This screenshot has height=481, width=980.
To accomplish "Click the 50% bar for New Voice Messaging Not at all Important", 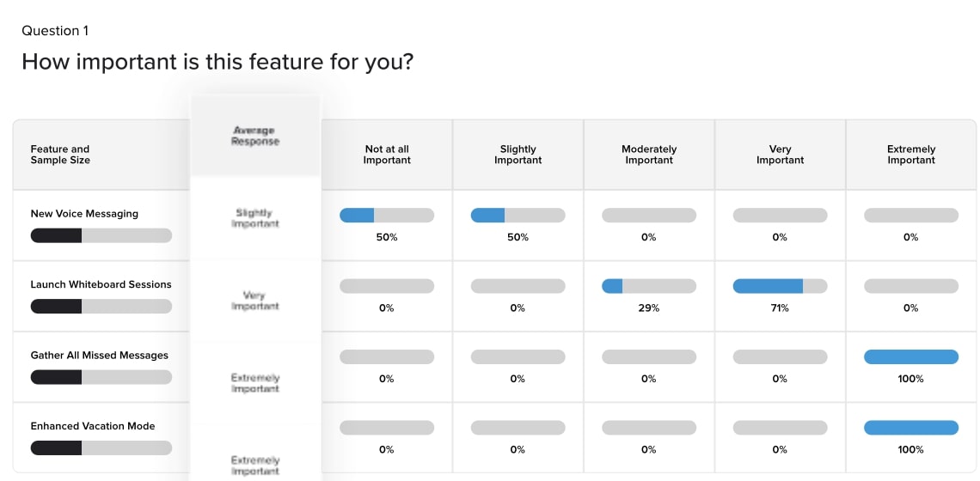I will pos(387,216).
